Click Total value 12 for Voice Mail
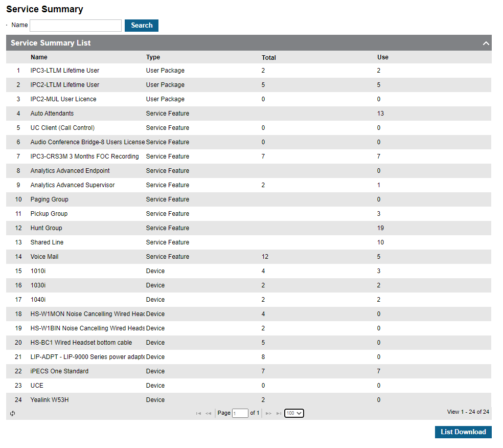503x448 pixels. [x=265, y=257]
